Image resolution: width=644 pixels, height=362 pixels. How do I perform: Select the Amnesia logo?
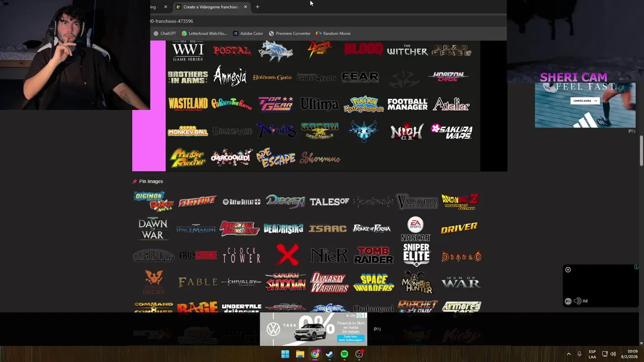pyautogui.click(x=230, y=76)
